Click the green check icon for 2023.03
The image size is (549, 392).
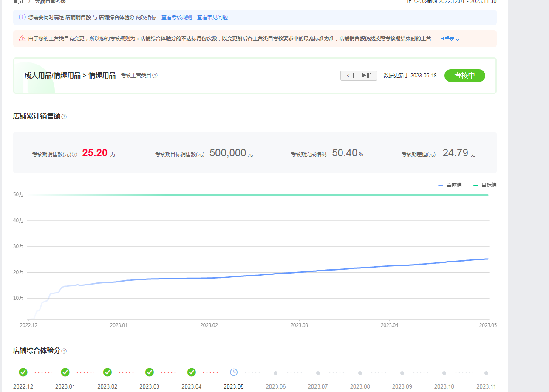tap(150, 372)
